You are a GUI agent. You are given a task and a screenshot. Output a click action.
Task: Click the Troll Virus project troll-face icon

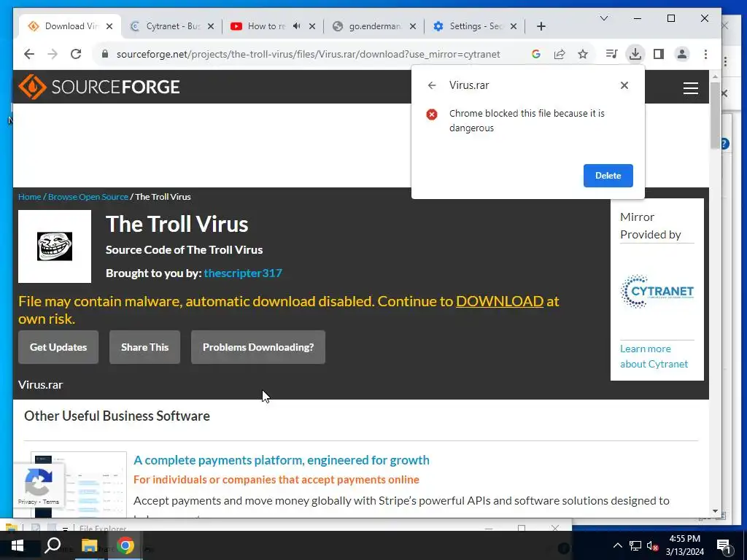click(55, 246)
